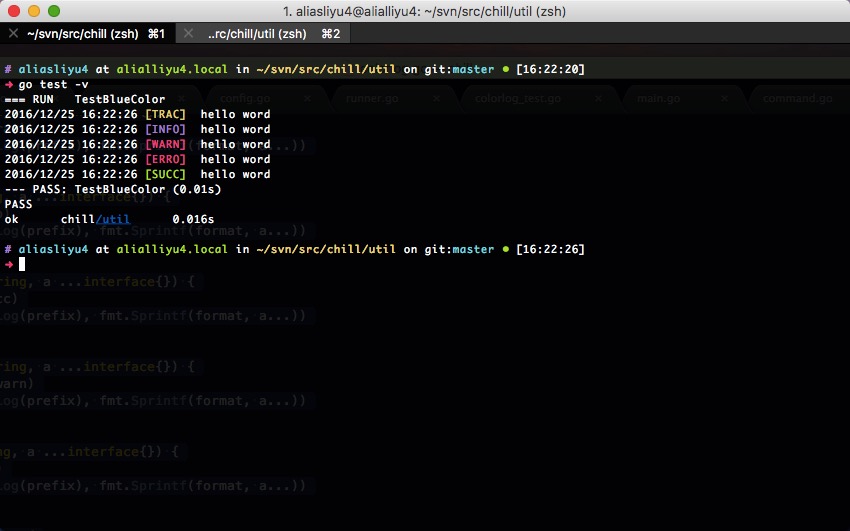Click the [16:22:26] prompt timestamp

tap(550, 249)
